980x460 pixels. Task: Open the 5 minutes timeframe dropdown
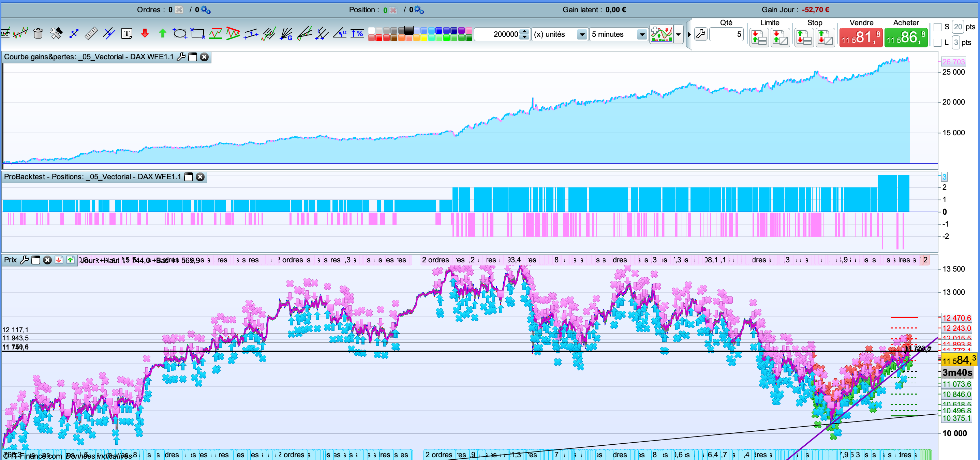[x=642, y=35]
